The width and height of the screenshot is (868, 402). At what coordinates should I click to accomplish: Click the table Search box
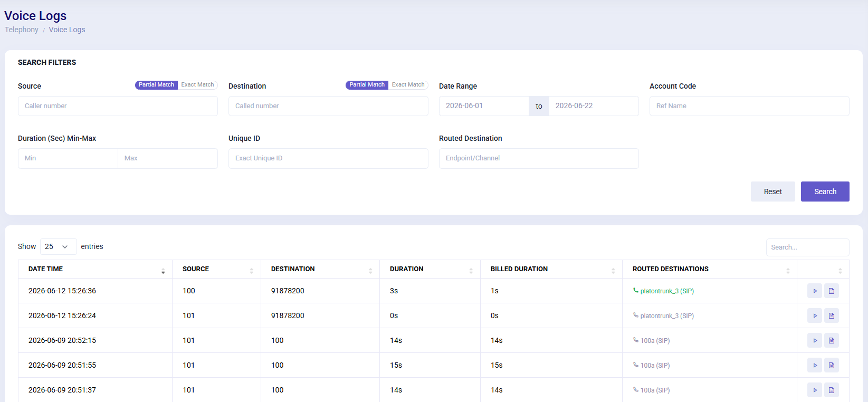click(x=808, y=247)
